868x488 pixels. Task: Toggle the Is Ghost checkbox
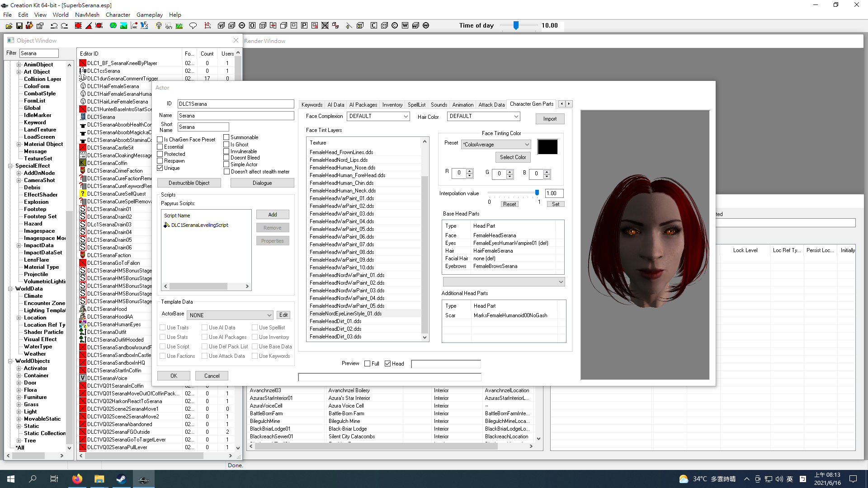coord(226,145)
